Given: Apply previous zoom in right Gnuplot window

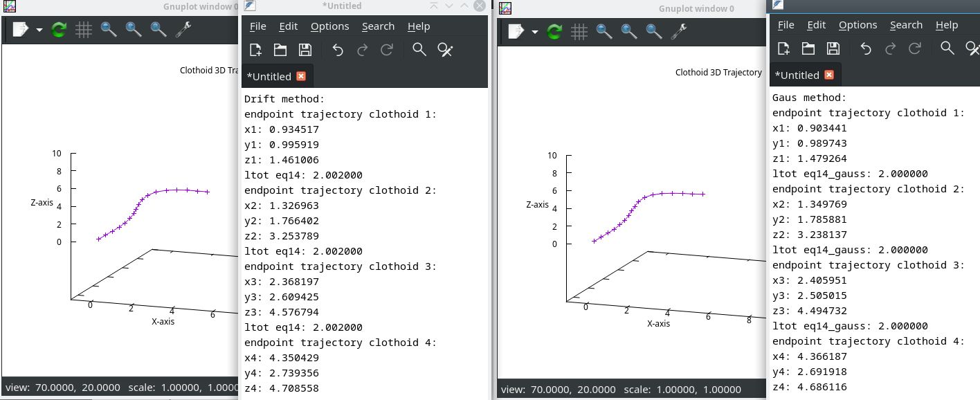Looking at the screenshot, I should click(604, 31).
